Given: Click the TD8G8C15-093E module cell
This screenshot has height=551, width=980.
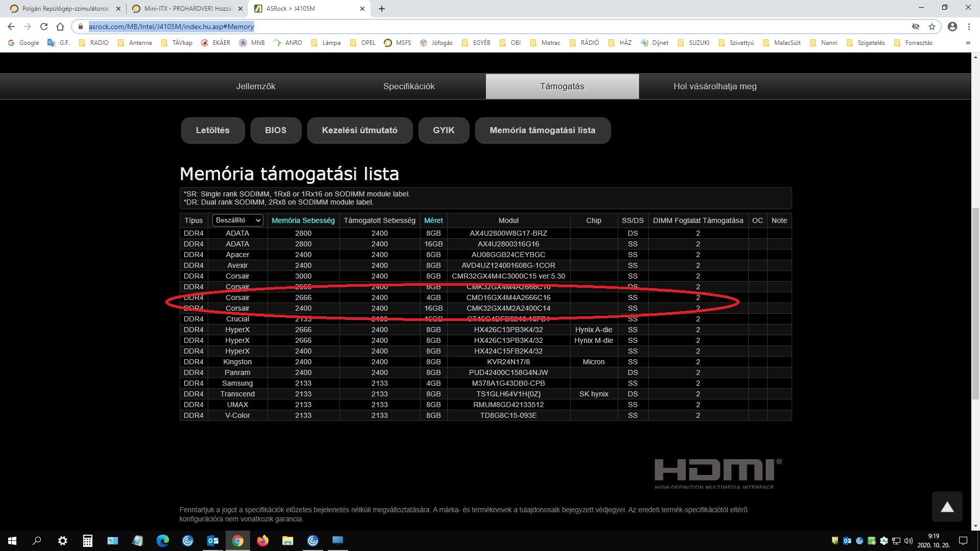Looking at the screenshot, I should pyautogui.click(x=508, y=415).
